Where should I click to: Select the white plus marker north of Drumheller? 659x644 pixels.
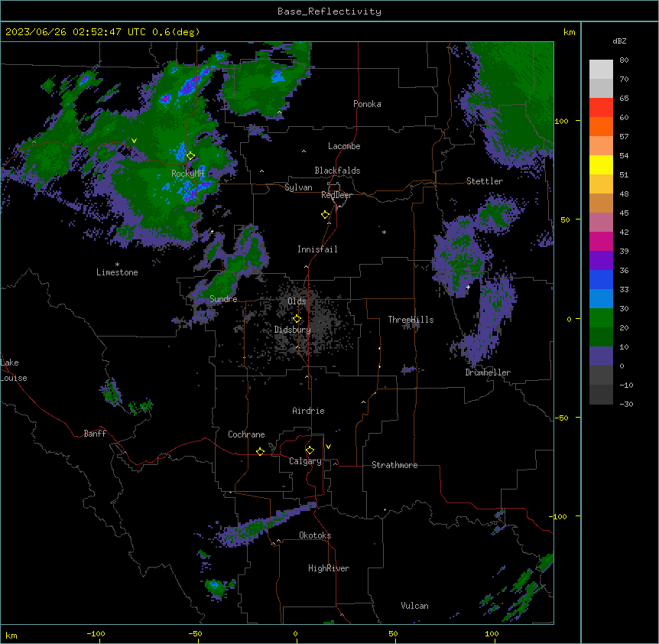468,287
